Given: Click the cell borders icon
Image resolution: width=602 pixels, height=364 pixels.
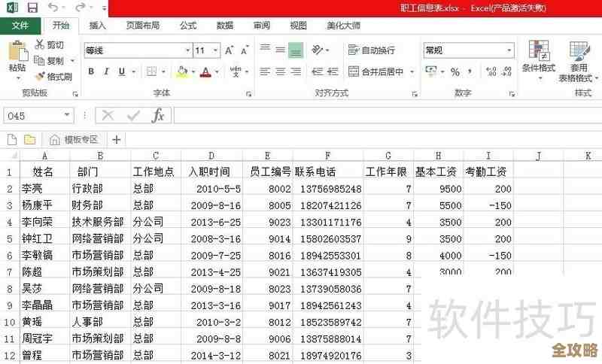Looking at the screenshot, I should coord(152,71).
